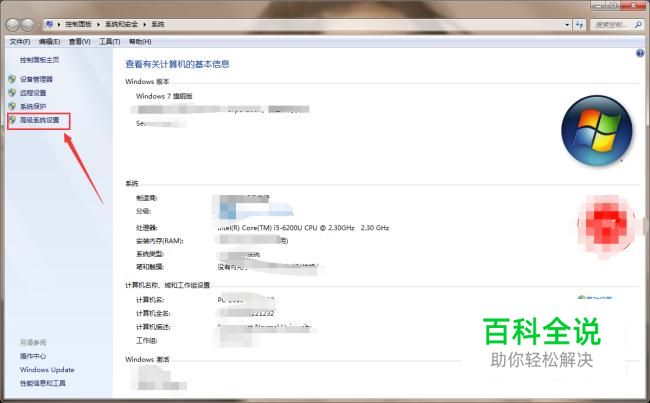The width and height of the screenshot is (650, 403).
Task: Minimize the System window
Action: click(x=599, y=6)
